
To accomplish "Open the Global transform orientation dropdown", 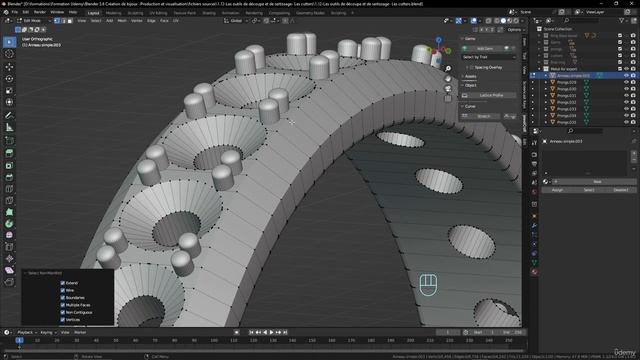I will click(x=236, y=20).
